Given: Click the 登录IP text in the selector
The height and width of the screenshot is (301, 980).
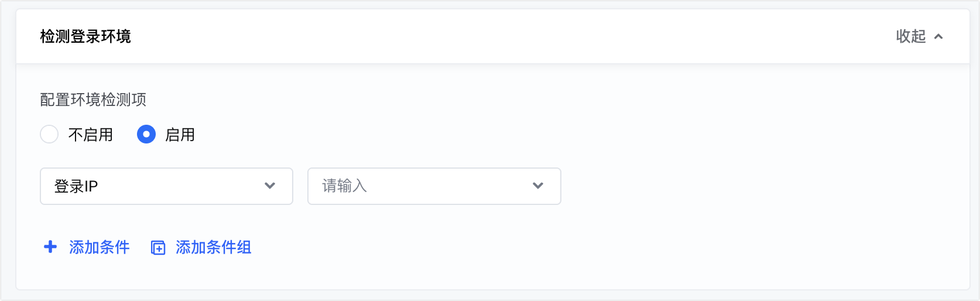Looking at the screenshot, I should click(76, 186).
